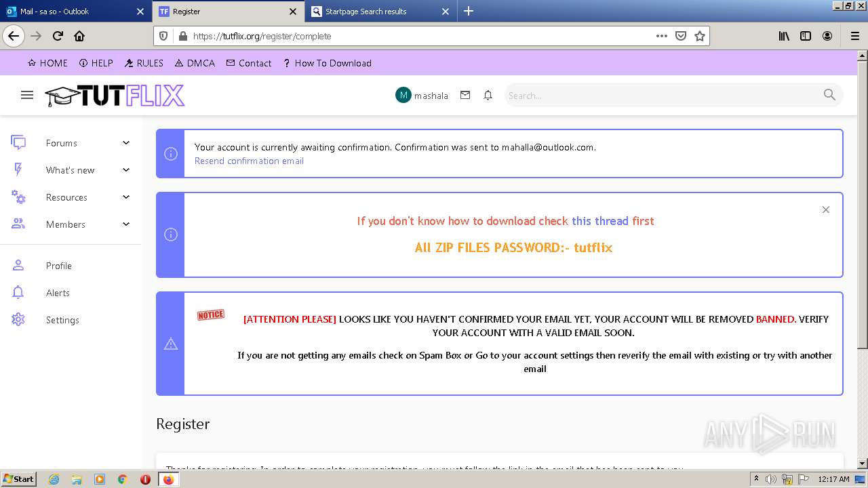Screen dimensions: 868x488
Task: Click the All ZIP FILES PASSWORD text
Action: [x=513, y=247]
